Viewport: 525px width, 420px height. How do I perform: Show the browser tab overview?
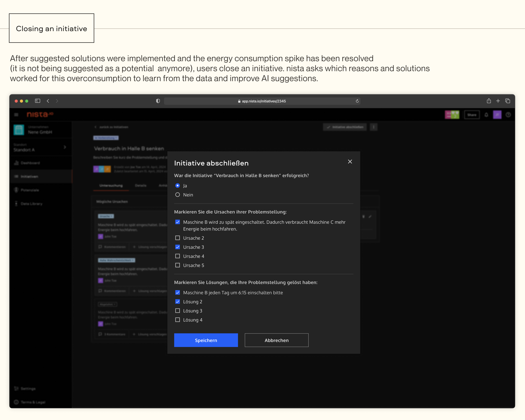point(507,101)
